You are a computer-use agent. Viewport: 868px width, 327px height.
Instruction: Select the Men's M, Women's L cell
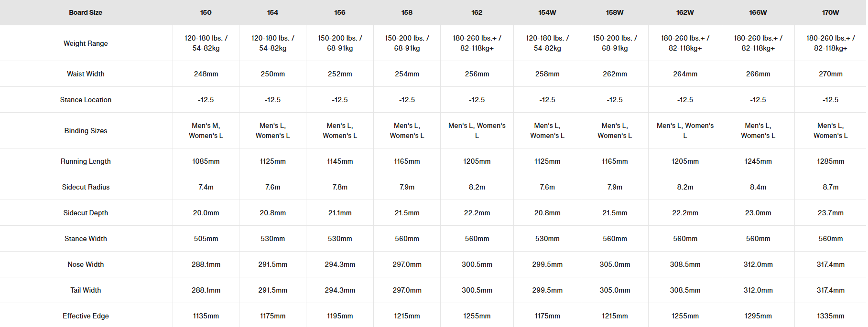(x=206, y=131)
